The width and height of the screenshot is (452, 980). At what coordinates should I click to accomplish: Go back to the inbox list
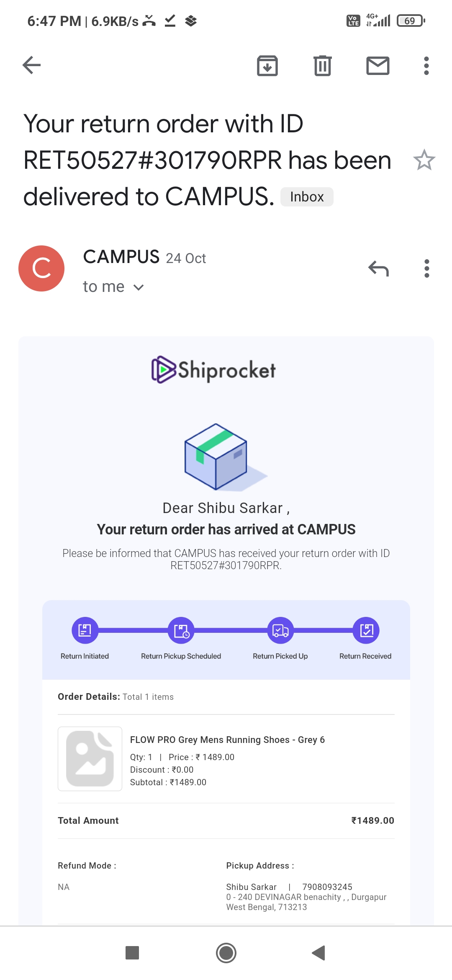[x=32, y=65]
